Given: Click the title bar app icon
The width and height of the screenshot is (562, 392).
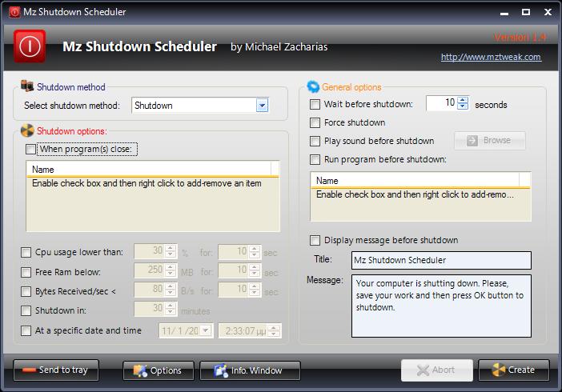Looking at the screenshot, I should [x=14, y=12].
